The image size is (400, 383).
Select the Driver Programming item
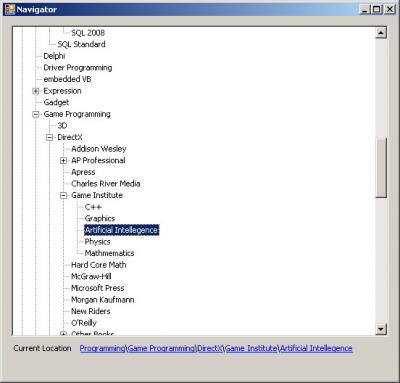click(78, 68)
